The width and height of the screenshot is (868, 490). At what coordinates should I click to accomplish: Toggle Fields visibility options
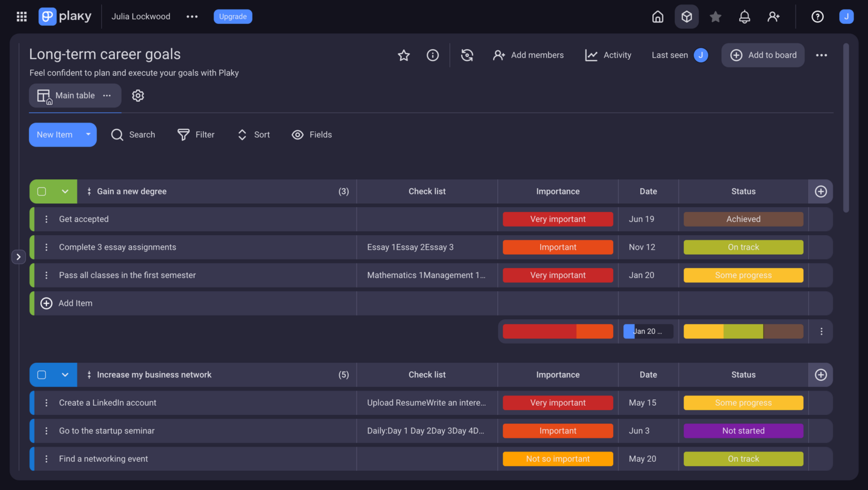click(x=311, y=135)
